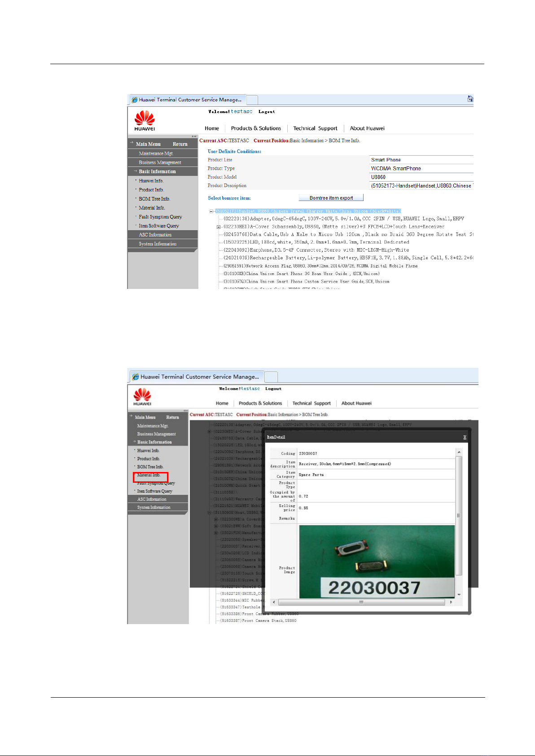Image resolution: width=535 pixels, height=756 pixels.
Task: Close the ItemDetail popup with its X
Action: coord(465,437)
